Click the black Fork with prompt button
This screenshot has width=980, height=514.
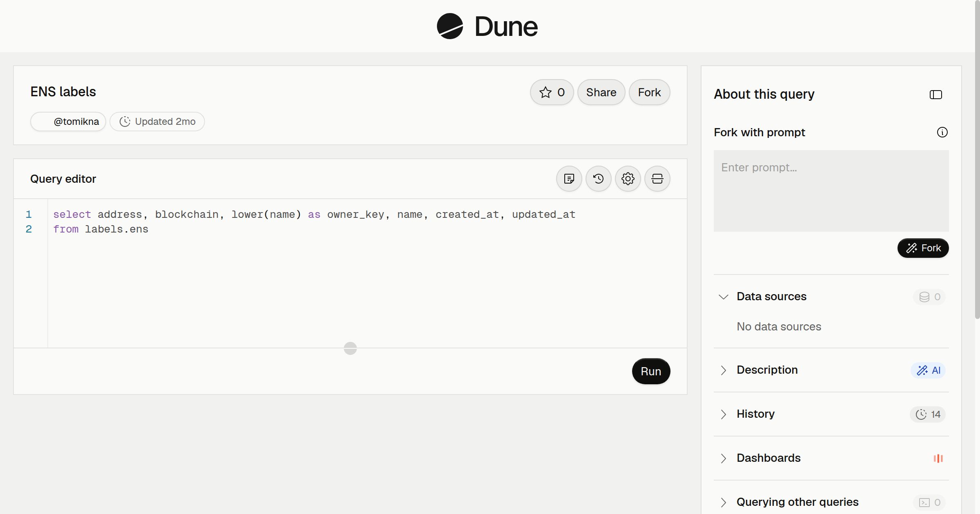(x=923, y=248)
